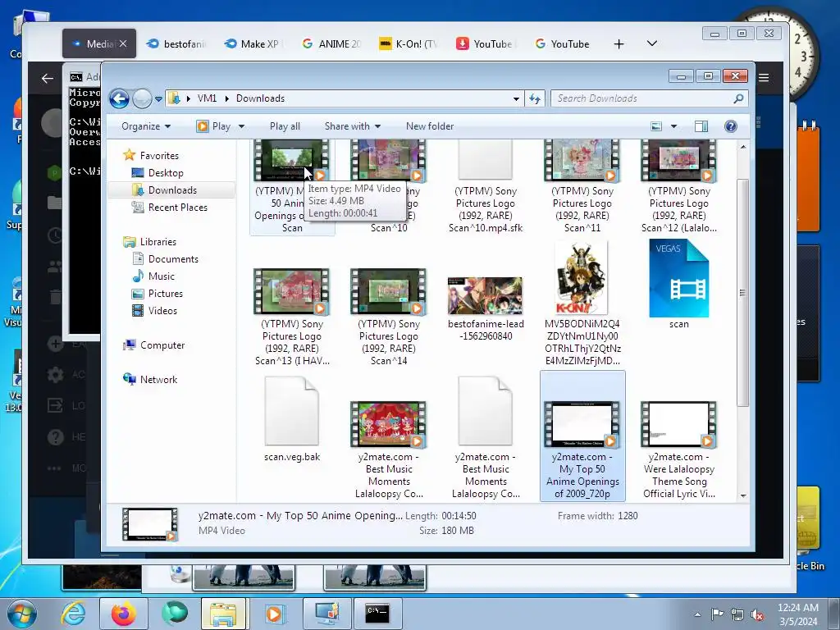Launch Internet Explorer from taskbar
840x630 pixels.
(73, 614)
